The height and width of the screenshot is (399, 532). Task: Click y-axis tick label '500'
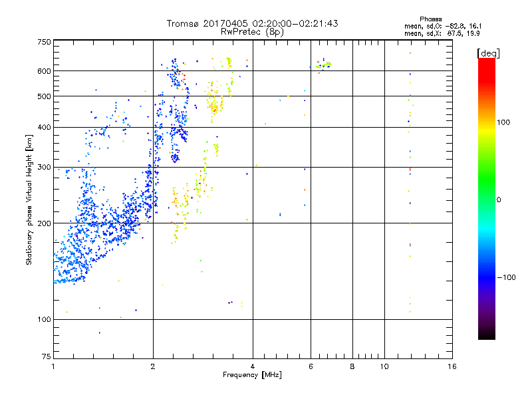pyautogui.click(x=45, y=96)
